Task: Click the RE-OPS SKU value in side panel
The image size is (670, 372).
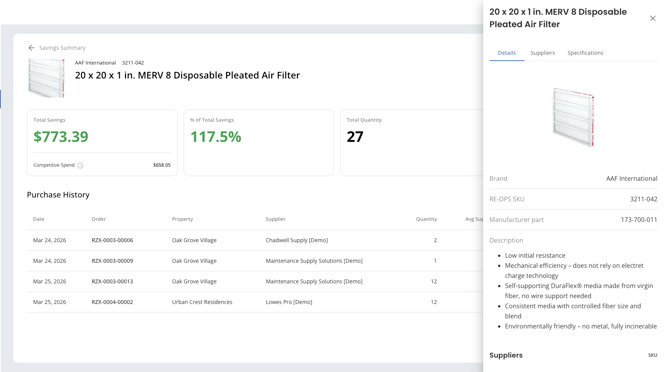Action: point(644,199)
